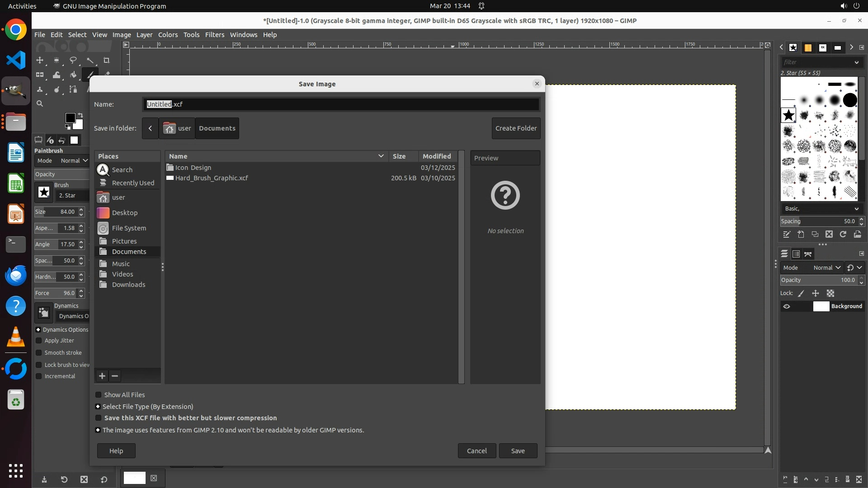The height and width of the screenshot is (488, 868).
Task: Select the Free Select lasso tool
Action: pos(73,60)
